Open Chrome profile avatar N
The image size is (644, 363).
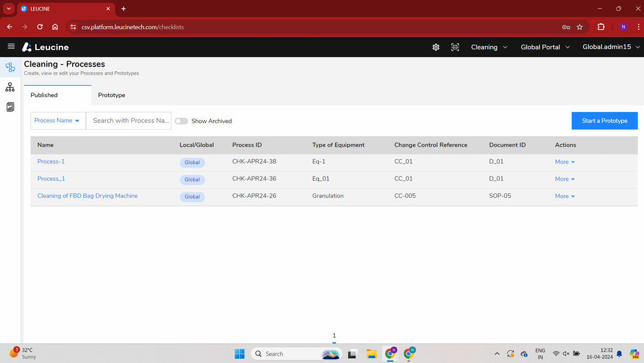[x=623, y=27]
